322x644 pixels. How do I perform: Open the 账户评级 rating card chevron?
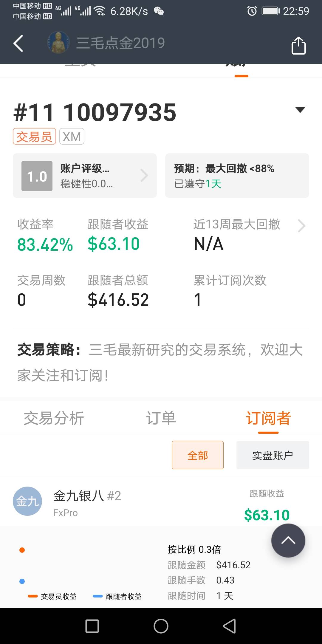point(144,176)
